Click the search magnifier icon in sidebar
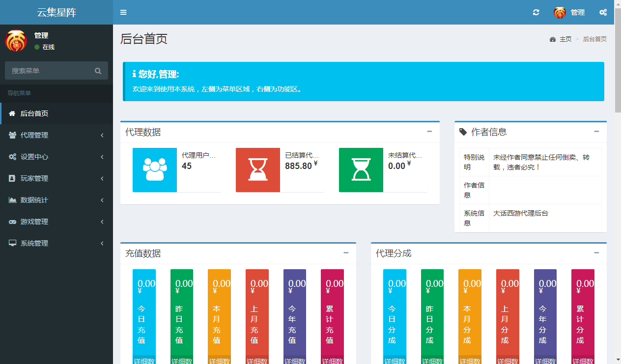The width and height of the screenshot is (621, 364). [98, 71]
